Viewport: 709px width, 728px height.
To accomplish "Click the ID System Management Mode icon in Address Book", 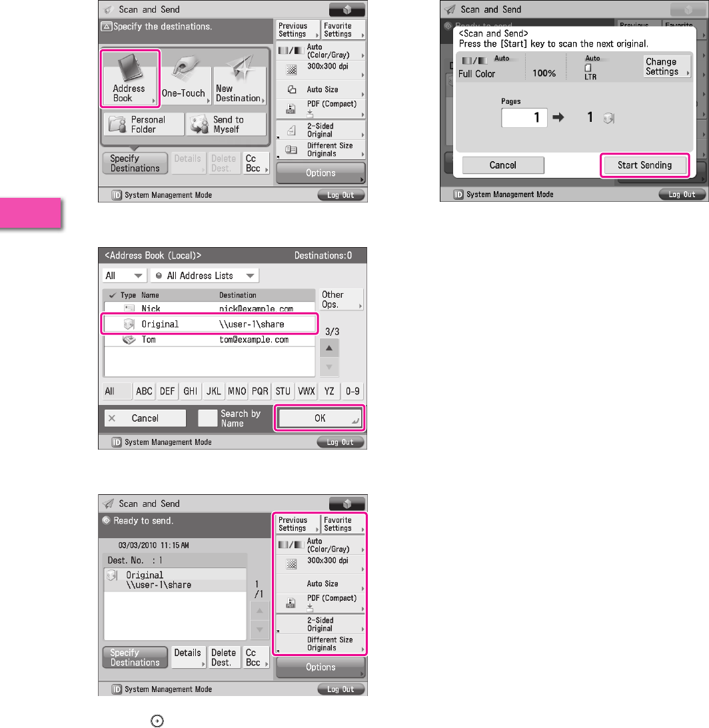I will 117,442.
